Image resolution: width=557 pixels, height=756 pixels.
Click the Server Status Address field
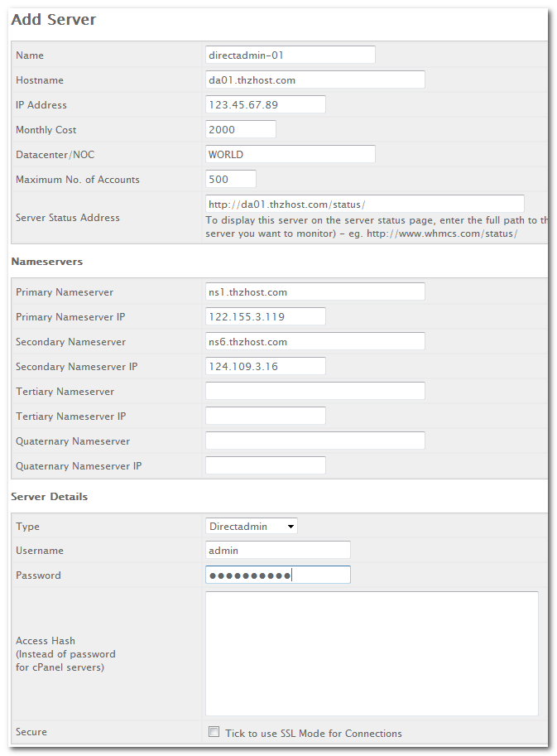[x=364, y=204]
